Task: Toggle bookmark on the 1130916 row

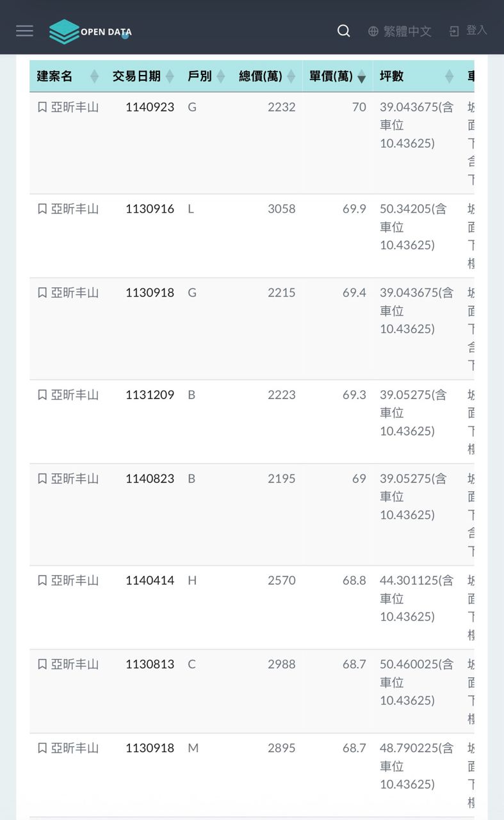Action: point(42,209)
